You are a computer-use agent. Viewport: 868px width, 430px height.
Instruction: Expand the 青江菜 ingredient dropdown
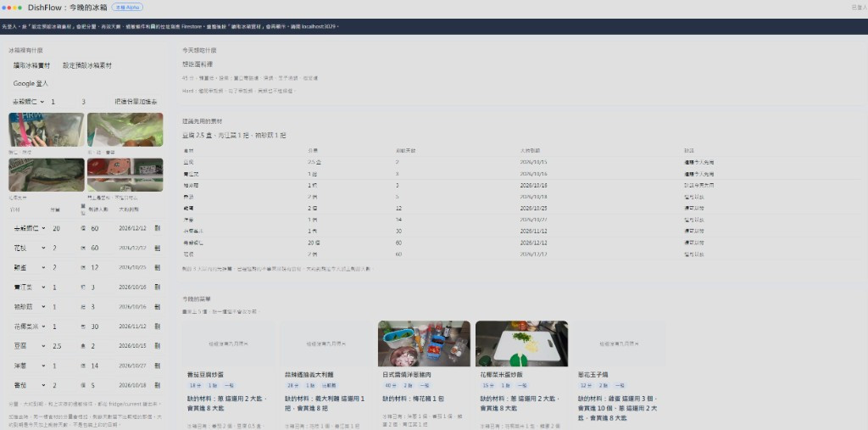tap(28, 287)
